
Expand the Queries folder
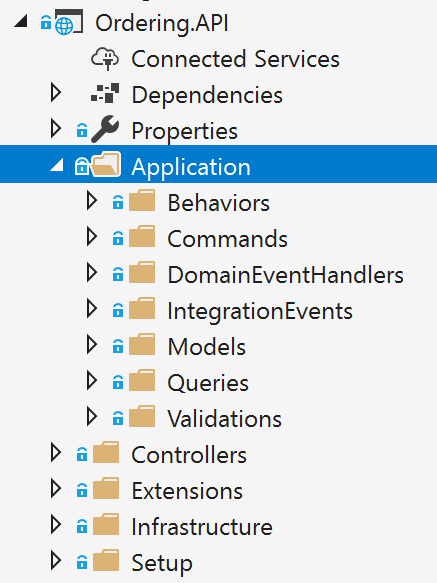coord(92,381)
